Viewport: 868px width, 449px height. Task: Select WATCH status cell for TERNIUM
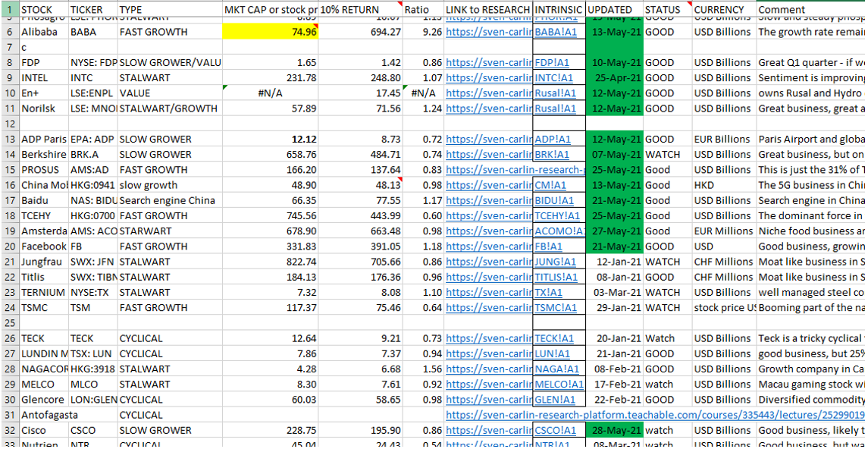click(668, 292)
